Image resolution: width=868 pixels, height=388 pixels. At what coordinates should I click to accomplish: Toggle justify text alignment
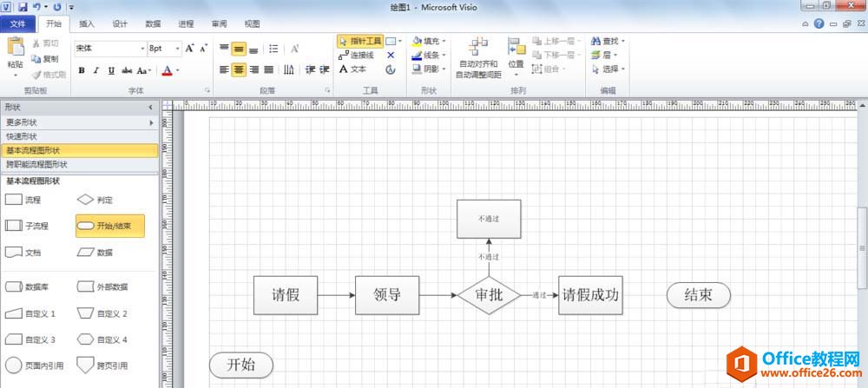tap(269, 69)
